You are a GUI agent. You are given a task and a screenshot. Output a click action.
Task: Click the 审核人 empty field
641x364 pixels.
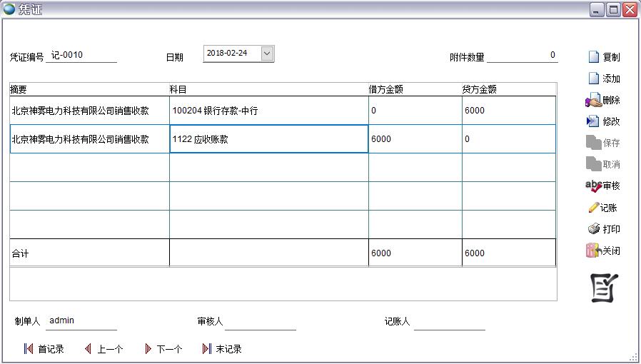point(260,322)
